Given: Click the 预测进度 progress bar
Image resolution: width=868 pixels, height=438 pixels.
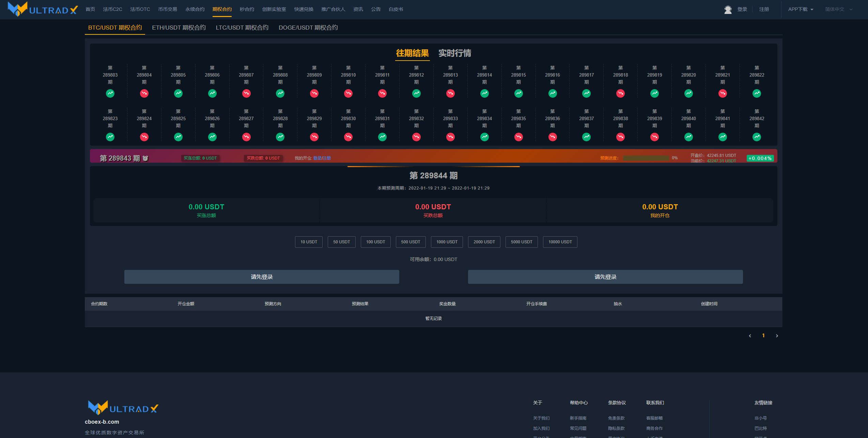Looking at the screenshot, I should (x=646, y=158).
